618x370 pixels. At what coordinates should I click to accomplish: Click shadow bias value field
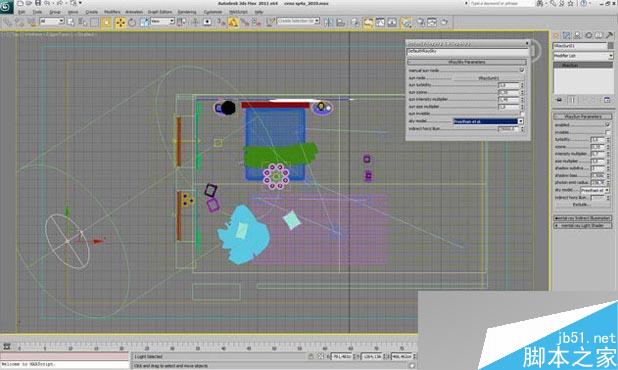point(597,175)
